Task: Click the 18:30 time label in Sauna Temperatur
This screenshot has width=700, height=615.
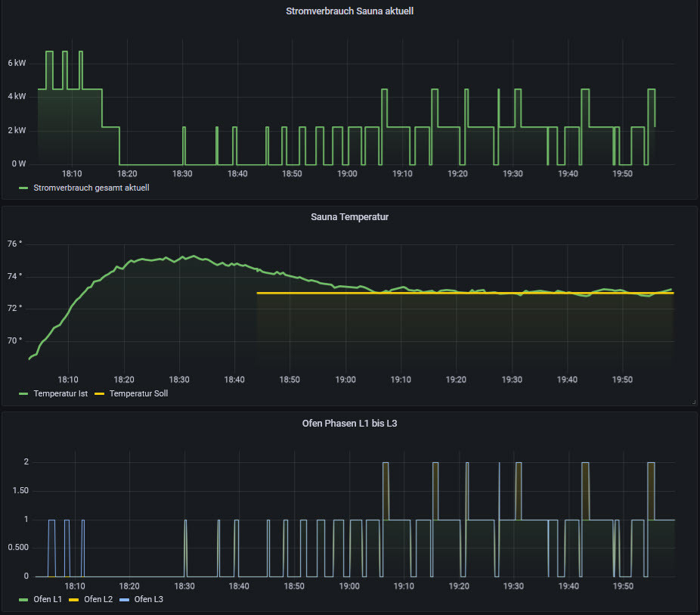Action: [x=179, y=379]
